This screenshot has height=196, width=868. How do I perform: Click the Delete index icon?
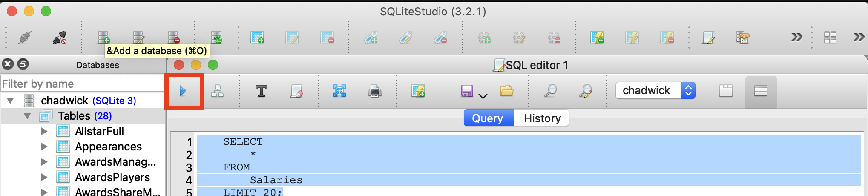[440, 37]
